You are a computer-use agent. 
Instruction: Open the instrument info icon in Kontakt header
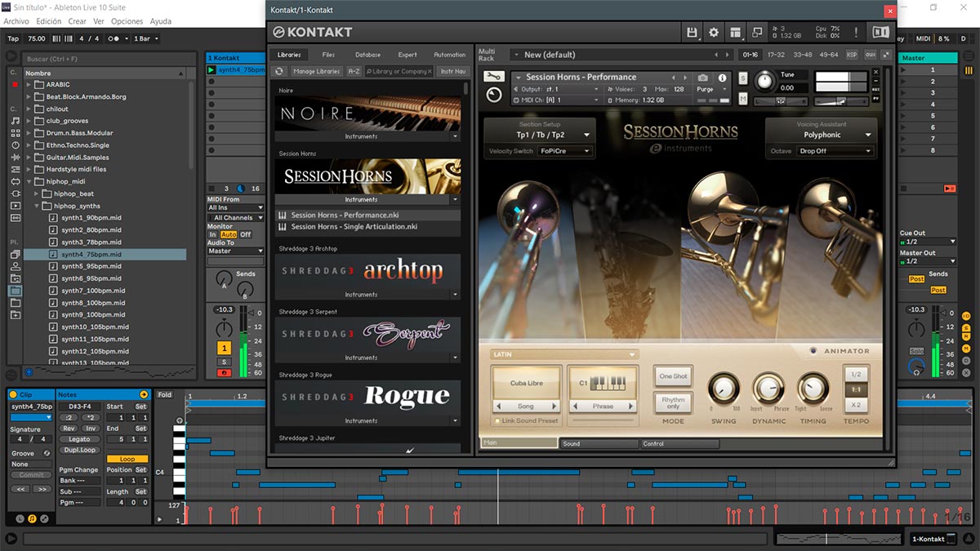(x=722, y=78)
